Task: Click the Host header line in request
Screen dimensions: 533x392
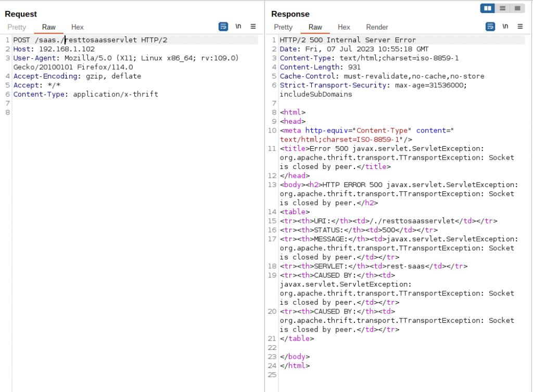Action: coord(54,49)
